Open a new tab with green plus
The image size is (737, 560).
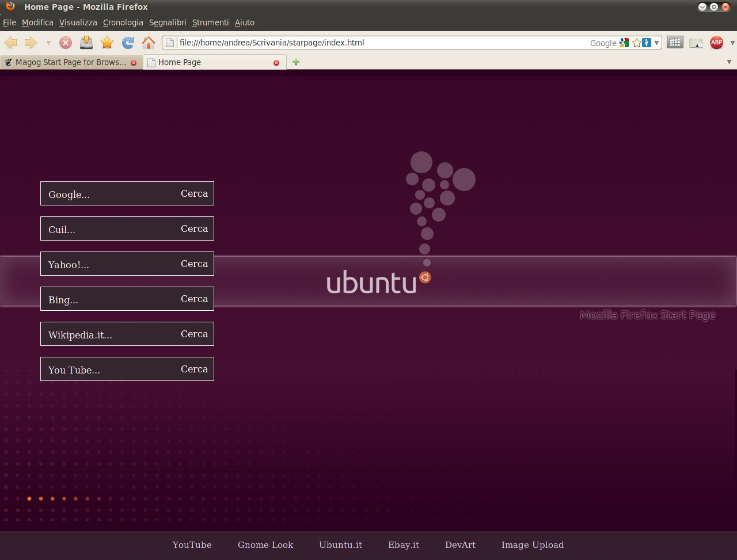[296, 62]
